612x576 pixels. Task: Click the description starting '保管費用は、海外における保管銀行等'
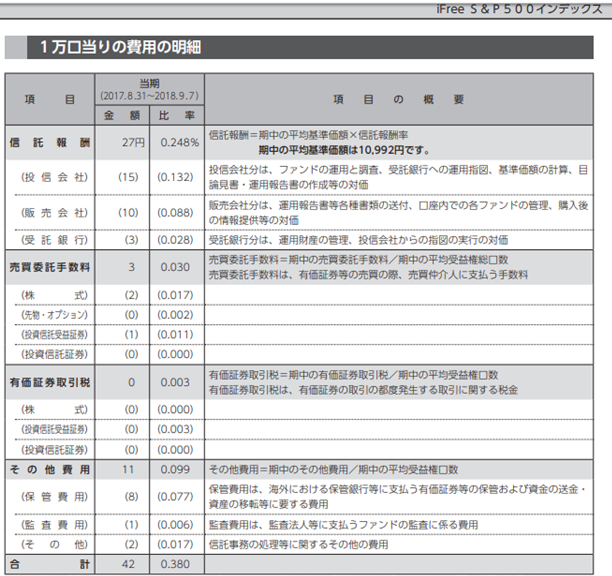[397, 497]
